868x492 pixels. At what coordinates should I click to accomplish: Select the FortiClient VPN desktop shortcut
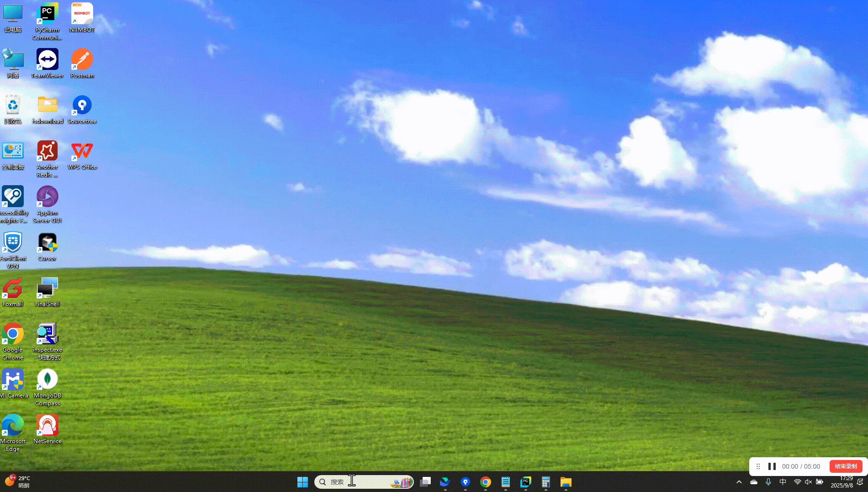(13, 251)
